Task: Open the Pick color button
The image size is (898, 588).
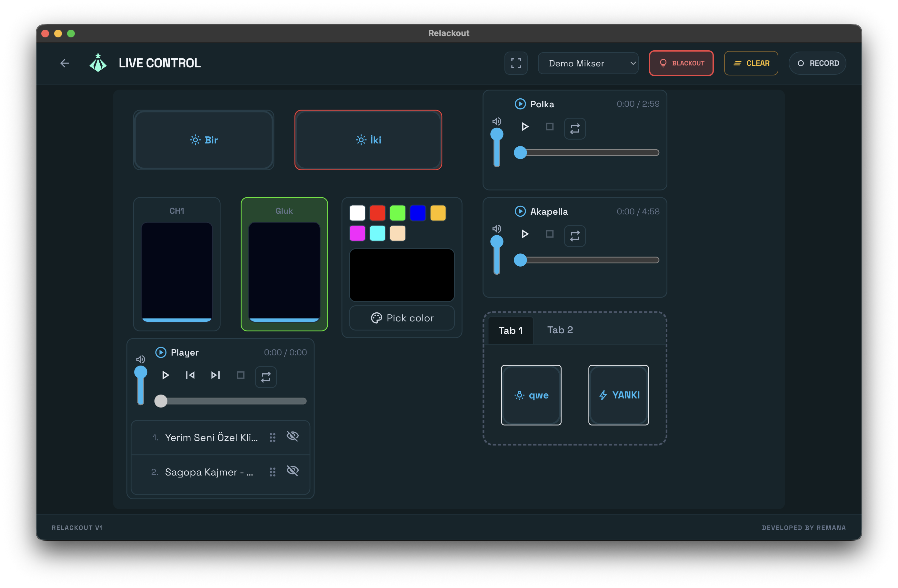Action: [x=402, y=318]
